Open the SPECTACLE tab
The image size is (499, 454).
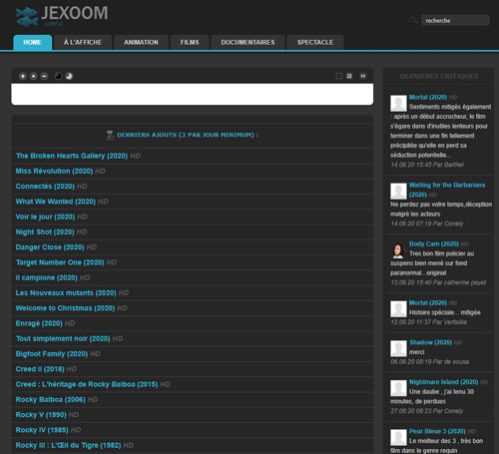(x=315, y=42)
